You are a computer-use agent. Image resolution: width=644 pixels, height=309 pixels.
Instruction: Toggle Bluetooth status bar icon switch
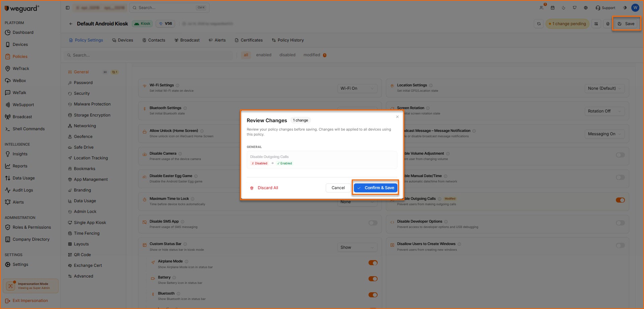click(373, 295)
